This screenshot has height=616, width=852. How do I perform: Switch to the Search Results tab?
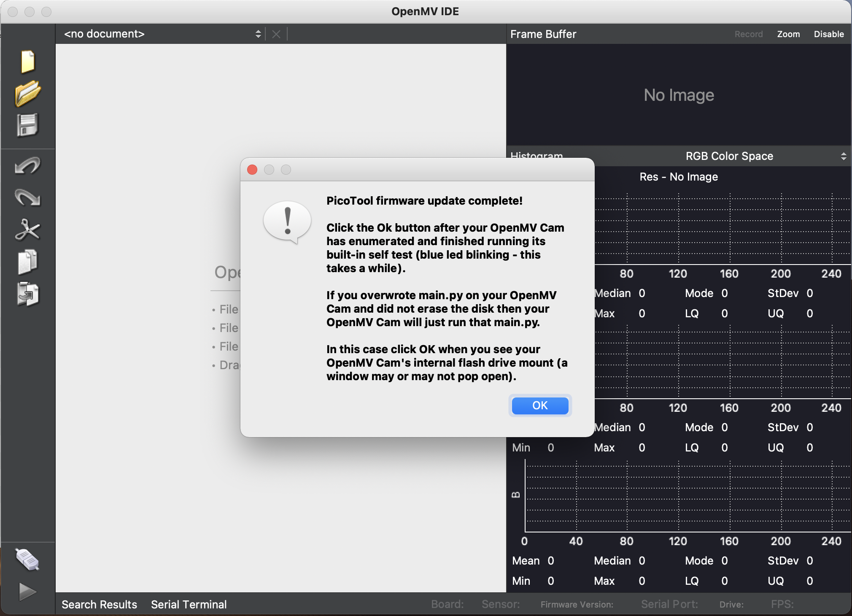(x=99, y=604)
